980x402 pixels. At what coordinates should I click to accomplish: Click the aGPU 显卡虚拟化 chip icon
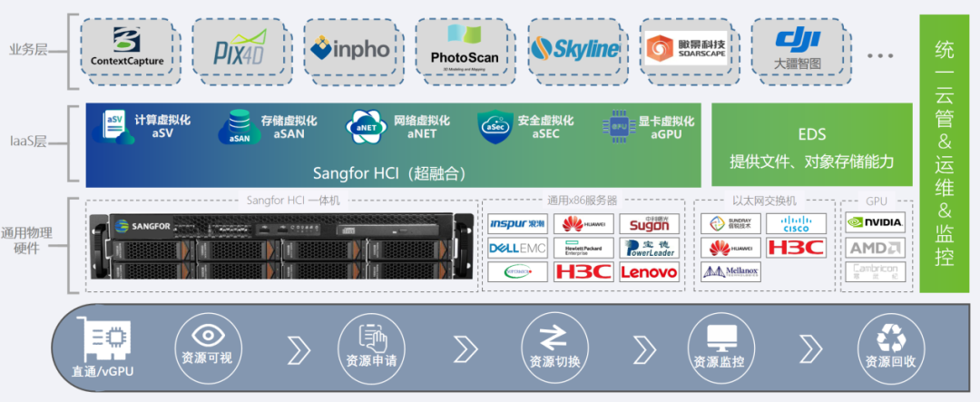[621, 128]
